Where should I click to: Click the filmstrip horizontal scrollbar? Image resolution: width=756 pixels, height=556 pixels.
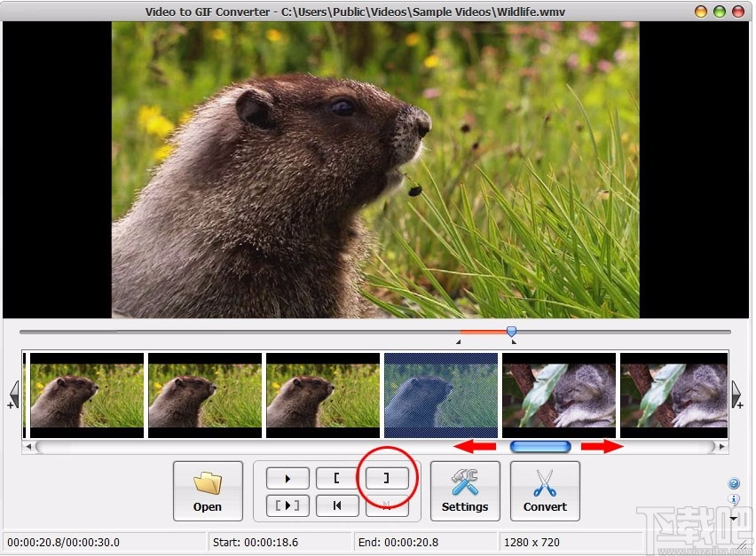pos(540,447)
